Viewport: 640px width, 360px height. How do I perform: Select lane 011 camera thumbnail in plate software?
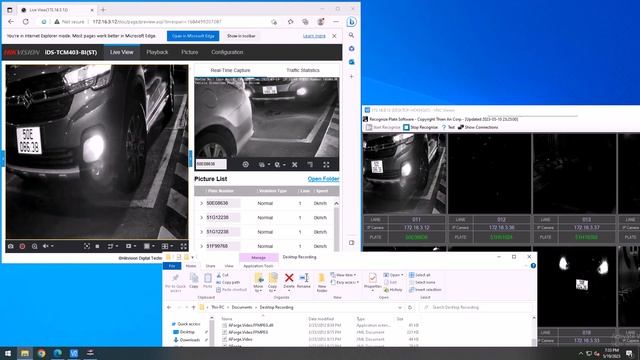[404, 173]
